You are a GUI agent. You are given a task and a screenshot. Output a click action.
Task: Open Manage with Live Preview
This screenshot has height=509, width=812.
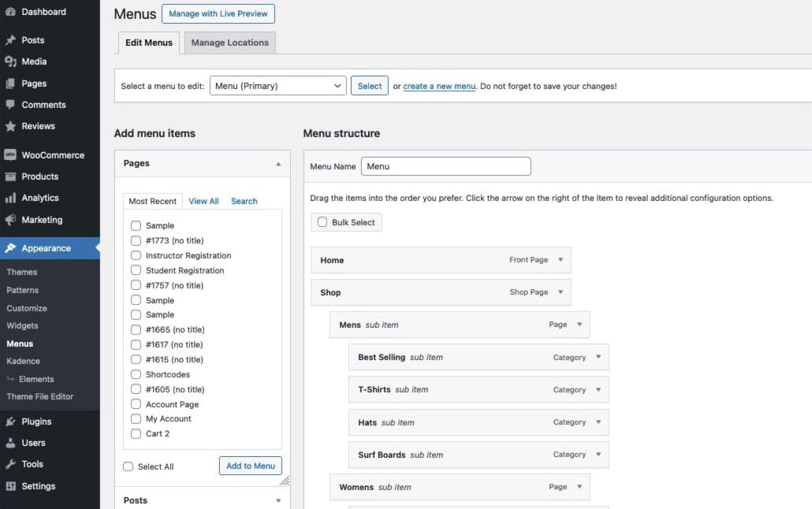coord(218,13)
